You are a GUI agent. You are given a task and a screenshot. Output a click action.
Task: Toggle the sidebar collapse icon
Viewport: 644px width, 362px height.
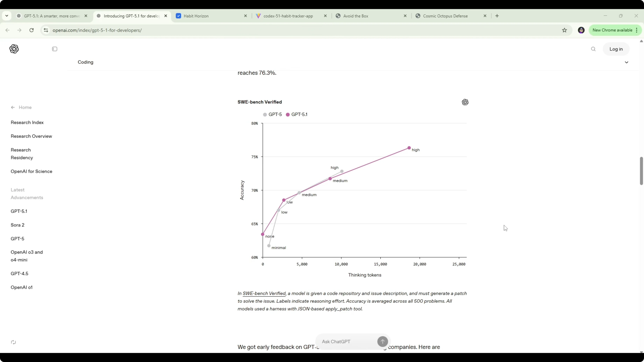(54, 49)
